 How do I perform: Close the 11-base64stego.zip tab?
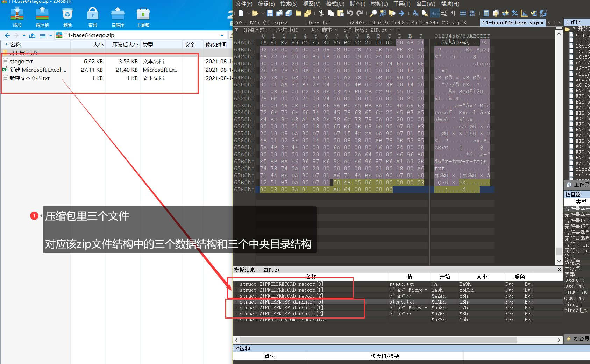tap(542, 23)
